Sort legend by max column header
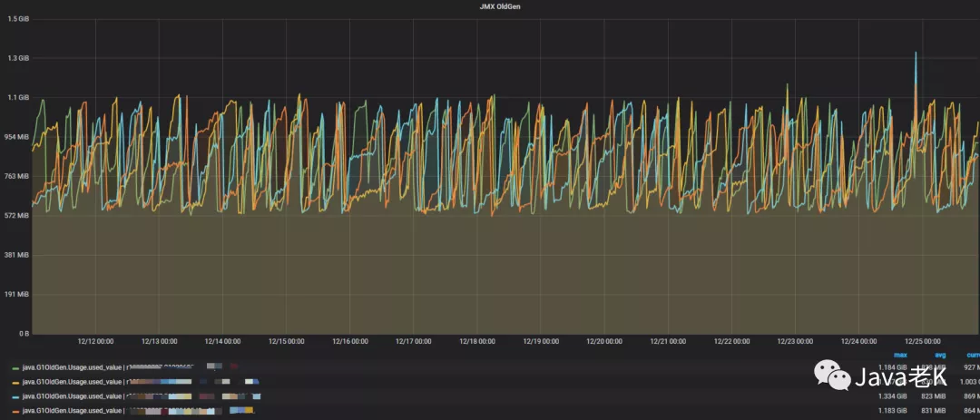980x420 pixels. point(900,355)
